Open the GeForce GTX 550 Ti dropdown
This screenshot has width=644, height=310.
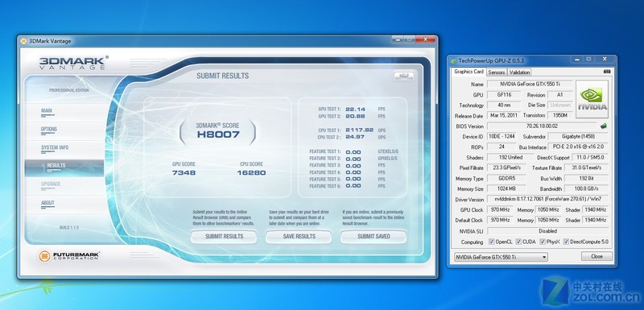click(501, 257)
